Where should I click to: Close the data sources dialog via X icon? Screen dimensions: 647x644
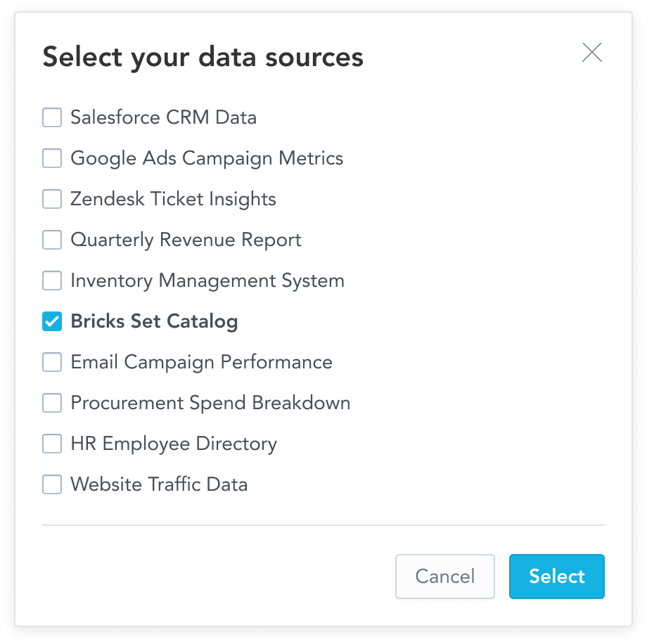click(x=591, y=52)
